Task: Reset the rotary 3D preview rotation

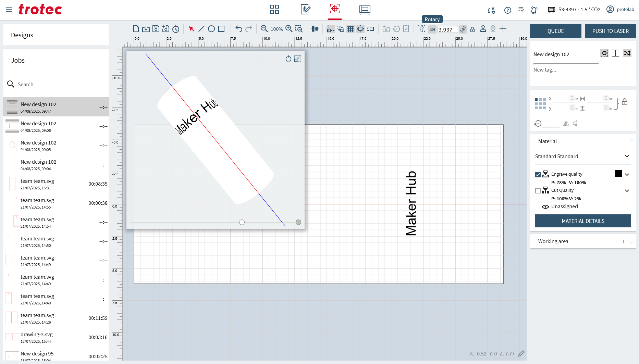Action: coord(288,59)
